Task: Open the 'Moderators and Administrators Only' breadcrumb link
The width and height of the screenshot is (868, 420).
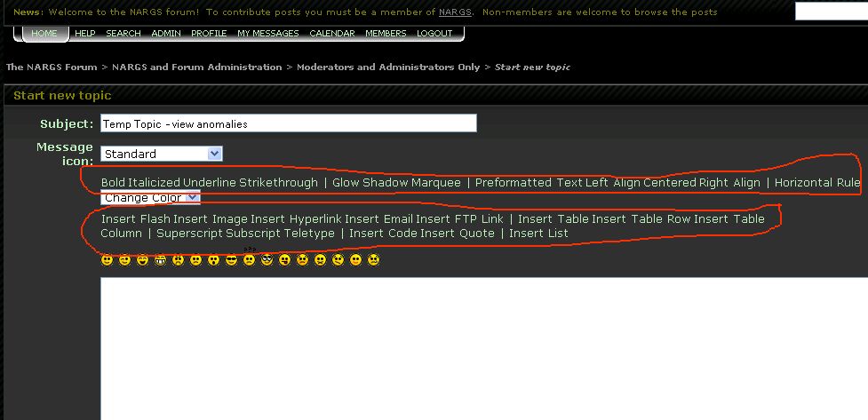Action: click(x=388, y=67)
